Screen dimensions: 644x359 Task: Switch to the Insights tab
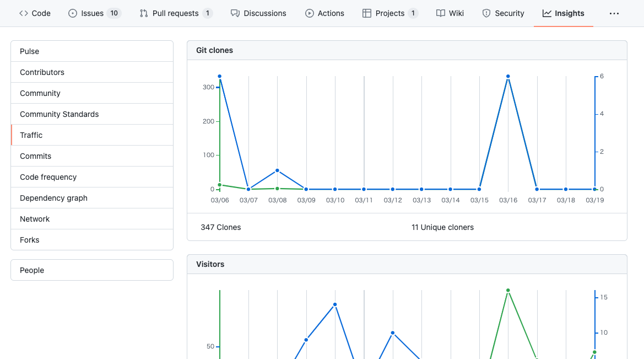point(563,13)
